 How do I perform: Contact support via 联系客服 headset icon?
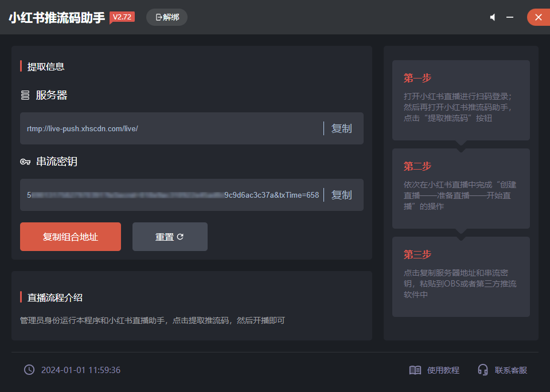(x=483, y=370)
